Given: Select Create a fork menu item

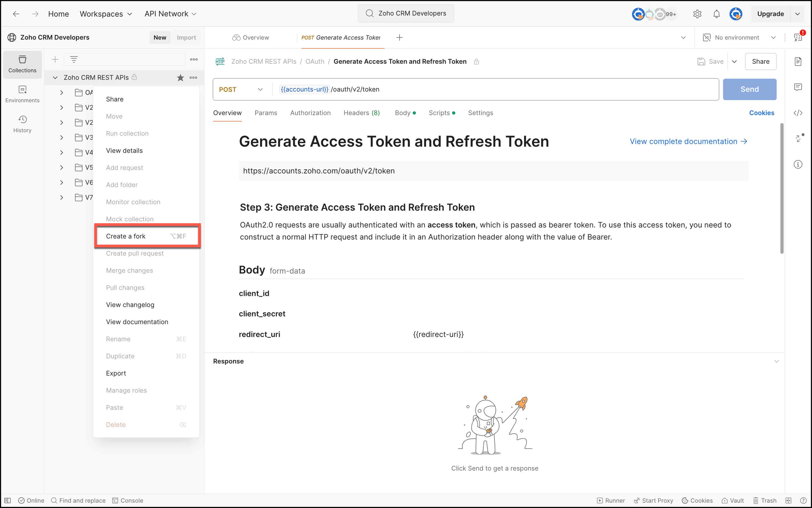Looking at the screenshot, I should 146,236.
